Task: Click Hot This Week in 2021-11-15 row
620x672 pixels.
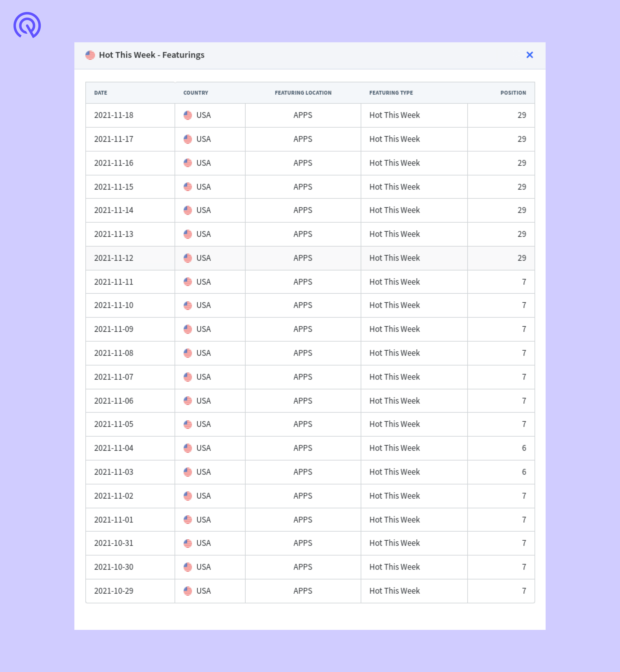Action: pos(394,187)
